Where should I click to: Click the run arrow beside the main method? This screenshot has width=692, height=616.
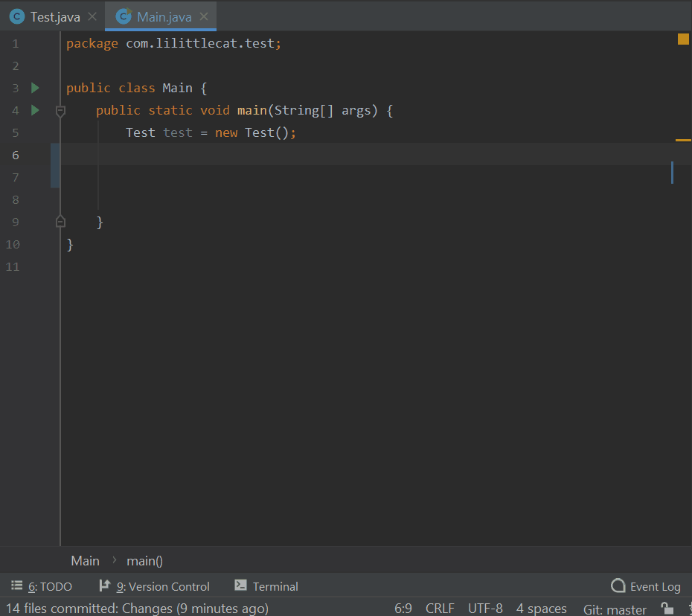34,110
